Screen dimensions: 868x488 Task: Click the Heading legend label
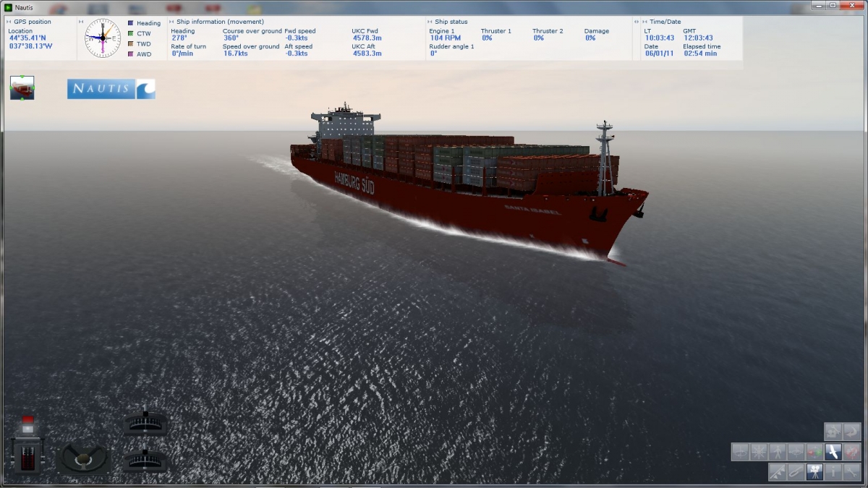[148, 23]
